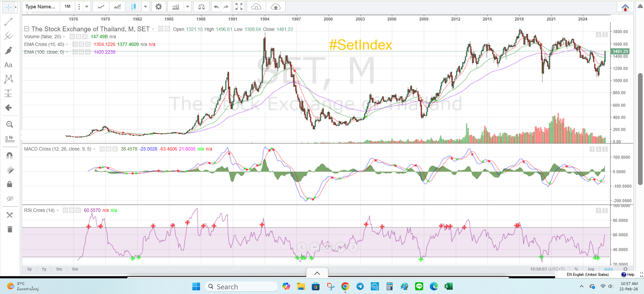
Task: Open the indicators dropdown arrow
Action: click(x=188, y=7)
